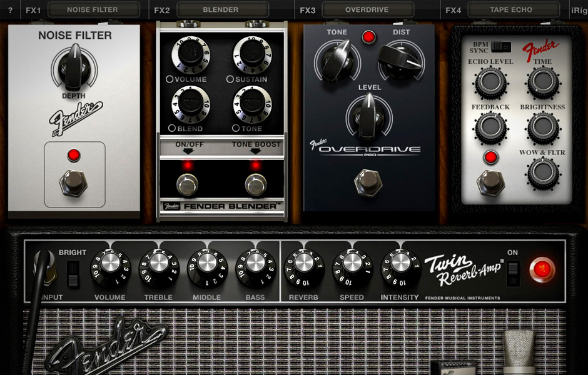Open the help question mark button
This screenshot has height=375, width=588.
(10, 10)
